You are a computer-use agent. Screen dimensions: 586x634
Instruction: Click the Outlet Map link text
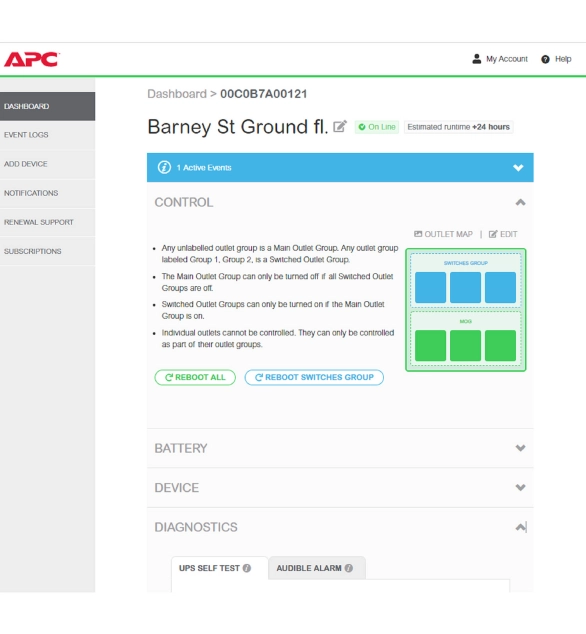pyautogui.click(x=448, y=234)
